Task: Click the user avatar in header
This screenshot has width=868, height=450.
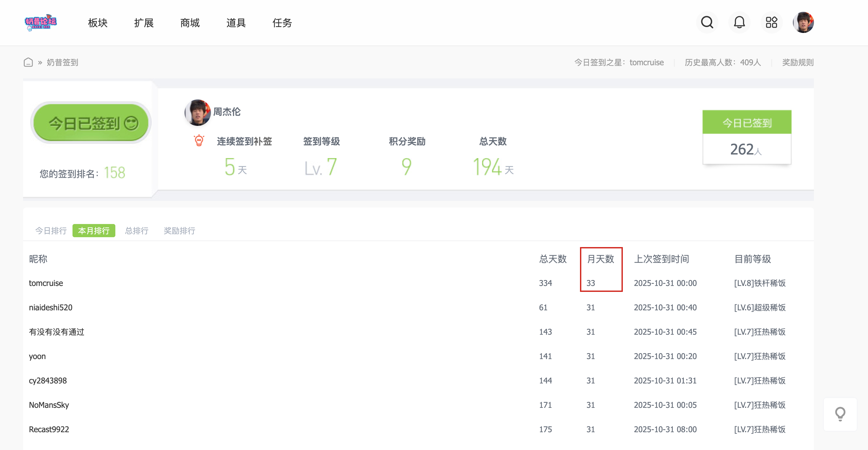Action: (x=803, y=23)
